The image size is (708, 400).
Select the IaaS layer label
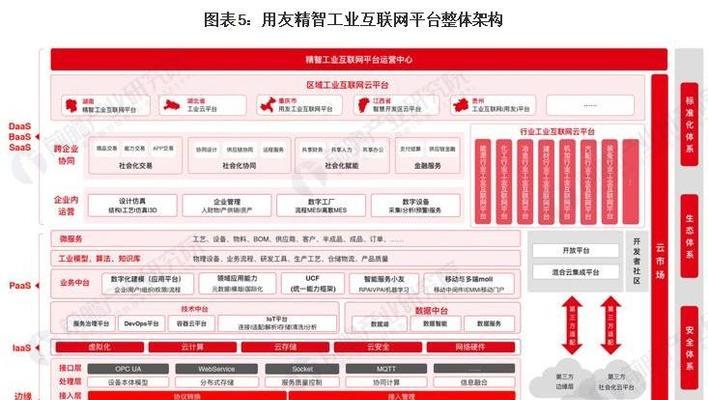pos(21,348)
